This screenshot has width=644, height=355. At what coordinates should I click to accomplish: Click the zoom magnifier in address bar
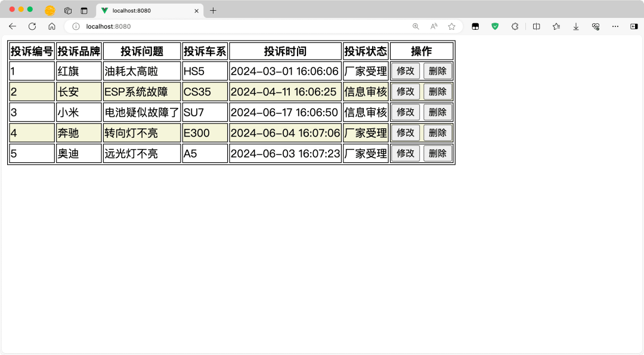pyautogui.click(x=416, y=26)
